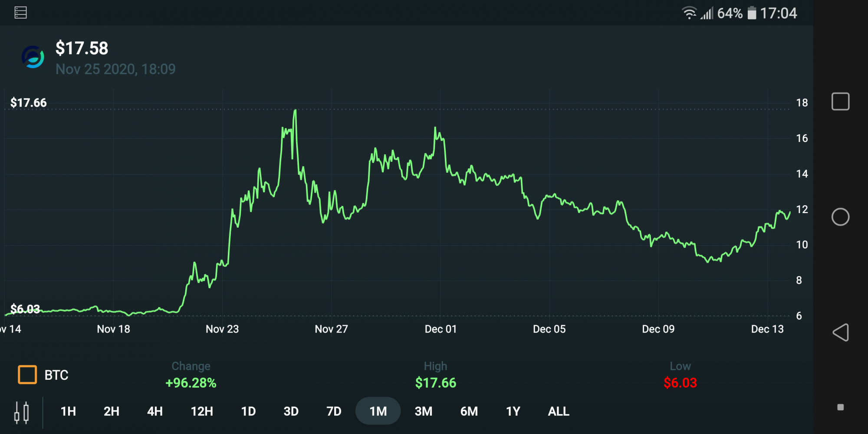
Task: Select the 3M time range
Action: (424, 411)
